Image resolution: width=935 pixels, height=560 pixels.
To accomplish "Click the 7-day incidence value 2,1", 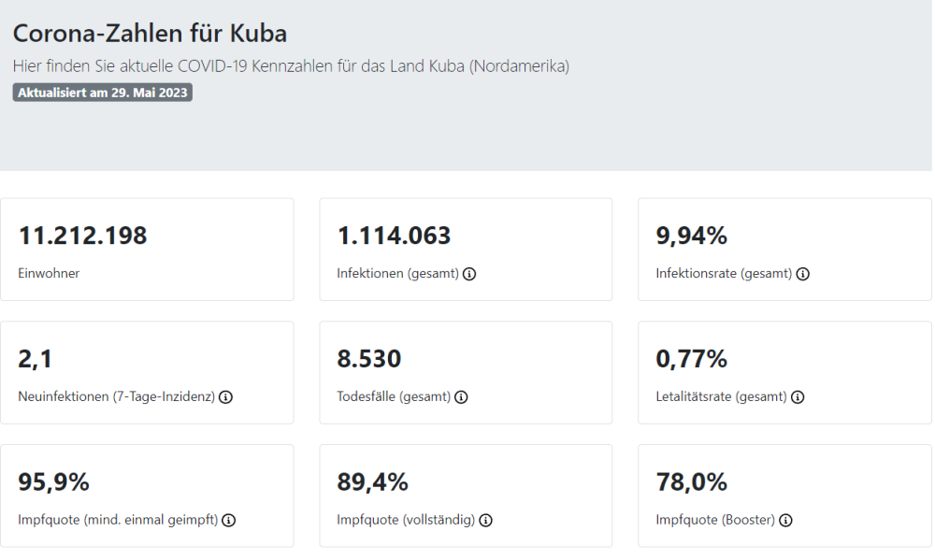I will [x=35, y=359].
